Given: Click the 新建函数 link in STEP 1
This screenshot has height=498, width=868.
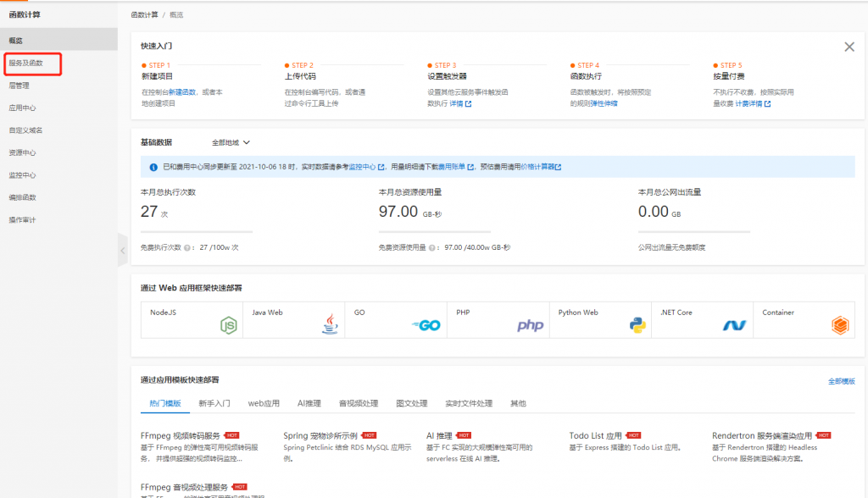Looking at the screenshot, I should tap(182, 92).
